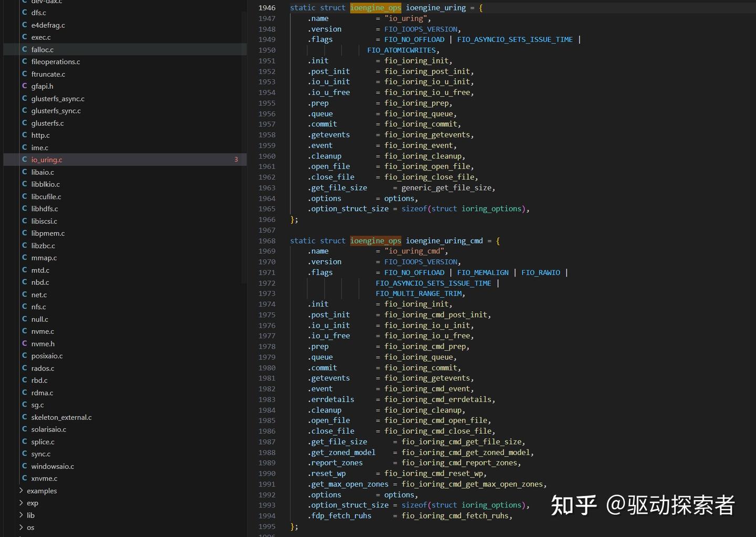Open posixaio.c file
This screenshot has width=756, height=537.
point(47,356)
